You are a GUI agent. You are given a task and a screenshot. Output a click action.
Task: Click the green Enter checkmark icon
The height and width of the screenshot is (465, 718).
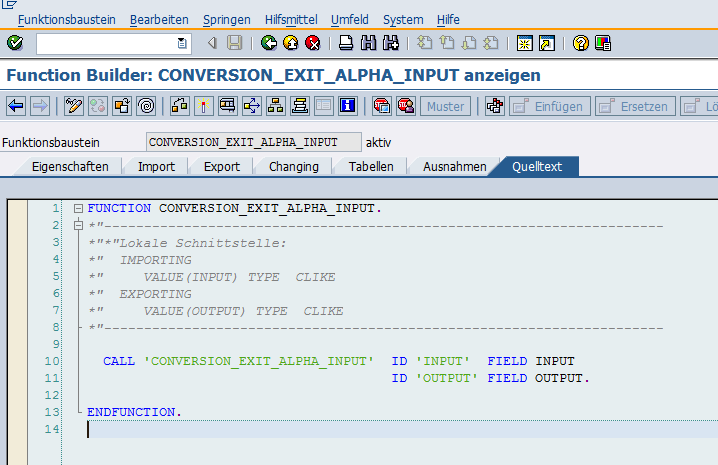15,43
